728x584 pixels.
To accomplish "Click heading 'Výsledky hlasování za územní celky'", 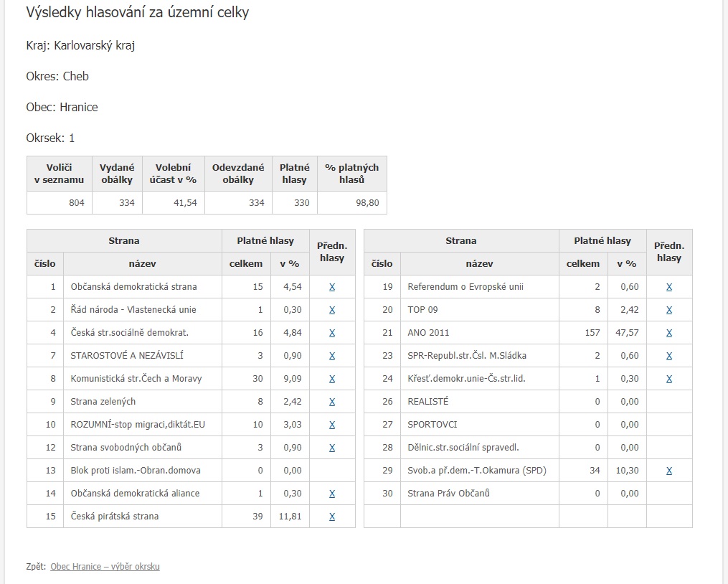I will pyautogui.click(x=138, y=12).
